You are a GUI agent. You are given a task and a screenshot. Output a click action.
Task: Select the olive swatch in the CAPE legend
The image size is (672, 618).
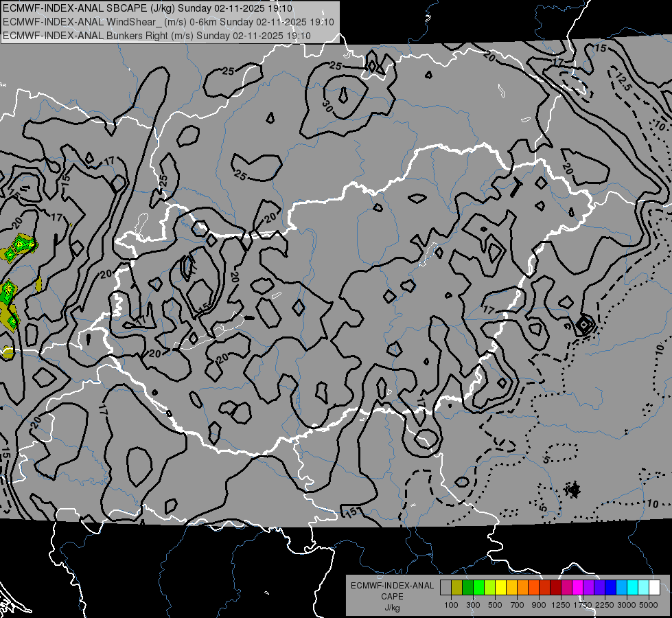[x=457, y=587]
